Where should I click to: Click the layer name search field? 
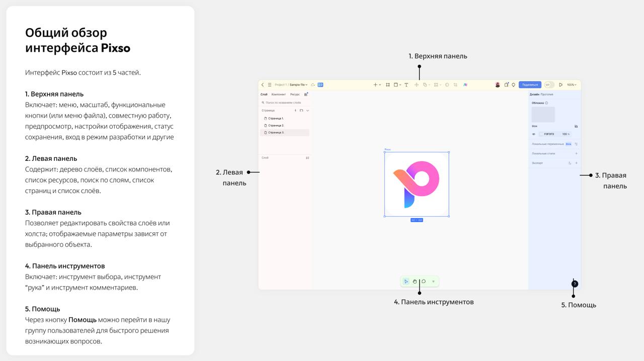(x=285, y=102)
